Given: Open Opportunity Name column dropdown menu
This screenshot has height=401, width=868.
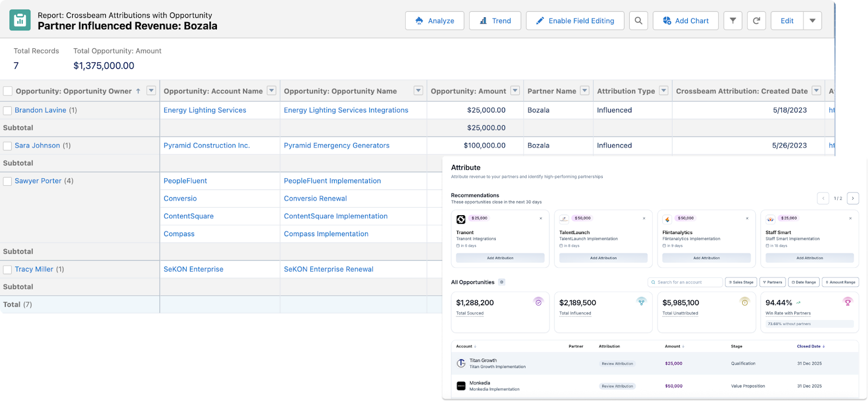Looking at the screenshot, I should [x=418, y=90].
